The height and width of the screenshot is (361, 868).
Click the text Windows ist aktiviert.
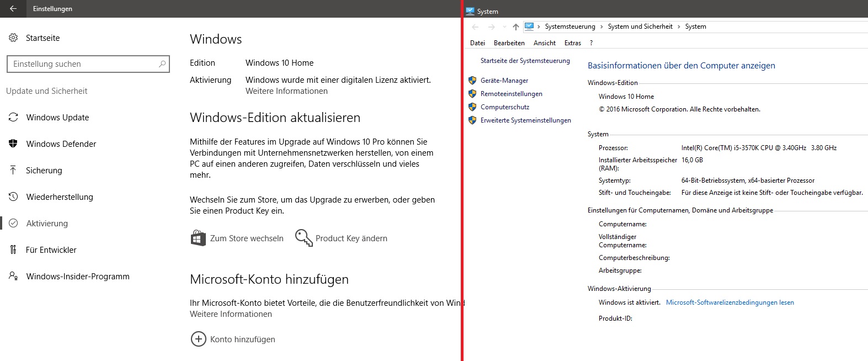point(630,302)
